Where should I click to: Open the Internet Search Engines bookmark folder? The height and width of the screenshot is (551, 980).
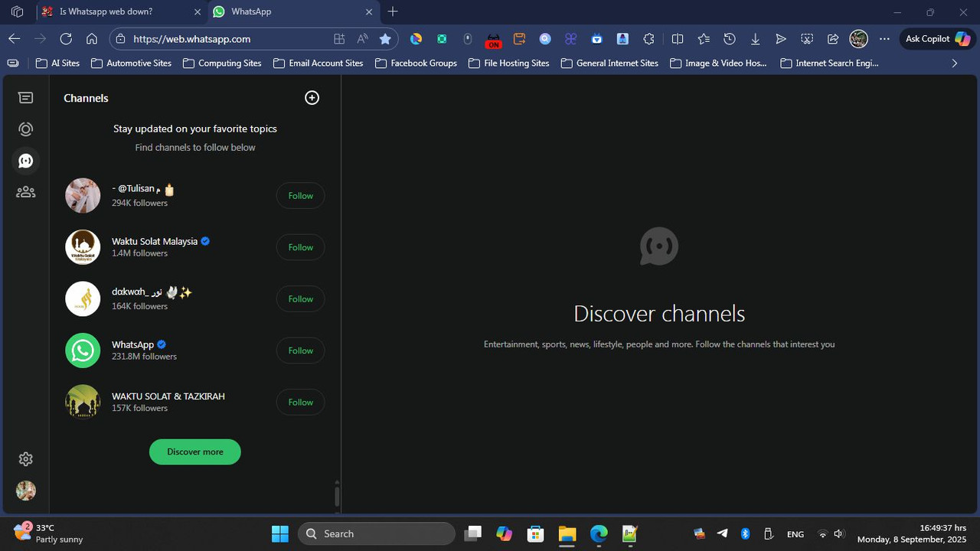coord(829,63)
